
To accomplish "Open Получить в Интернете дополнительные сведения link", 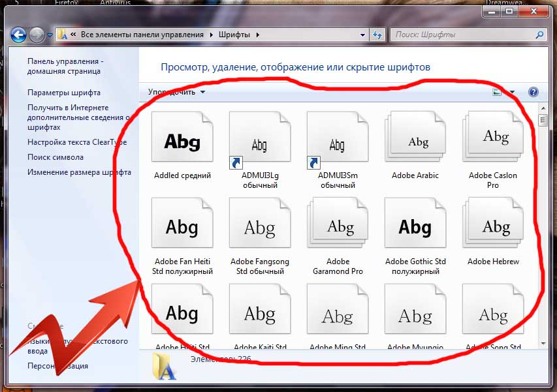I will [x=79, y=117].
